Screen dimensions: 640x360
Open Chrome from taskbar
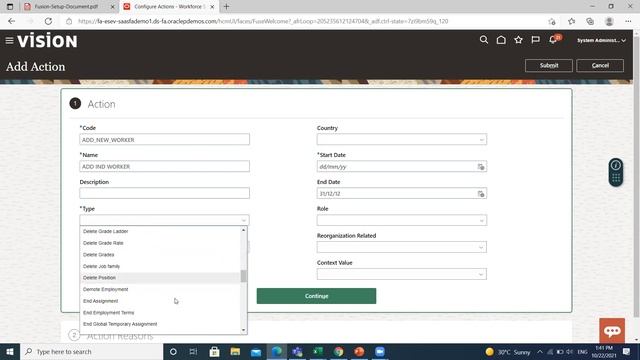(x=338, y=351)
